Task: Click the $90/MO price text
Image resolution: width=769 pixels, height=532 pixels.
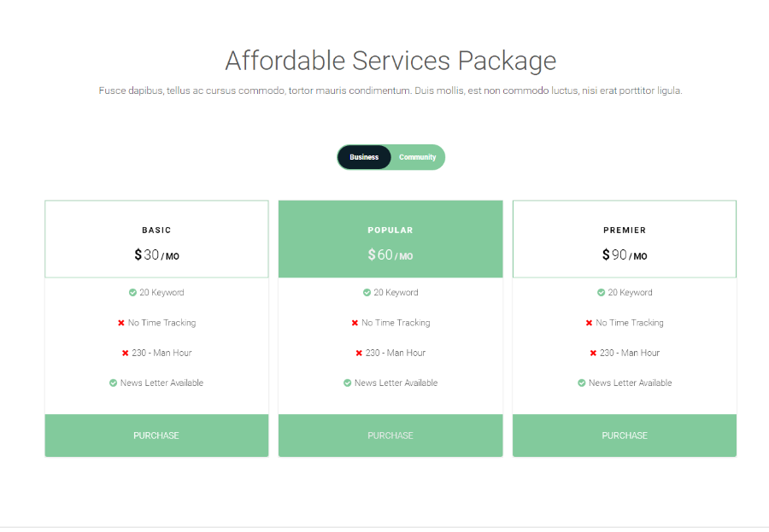Action: pos(625,255)
